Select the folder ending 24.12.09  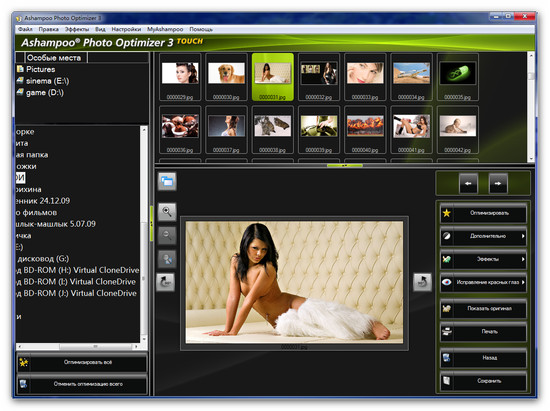pyautogui.click(x=43, y=201)
